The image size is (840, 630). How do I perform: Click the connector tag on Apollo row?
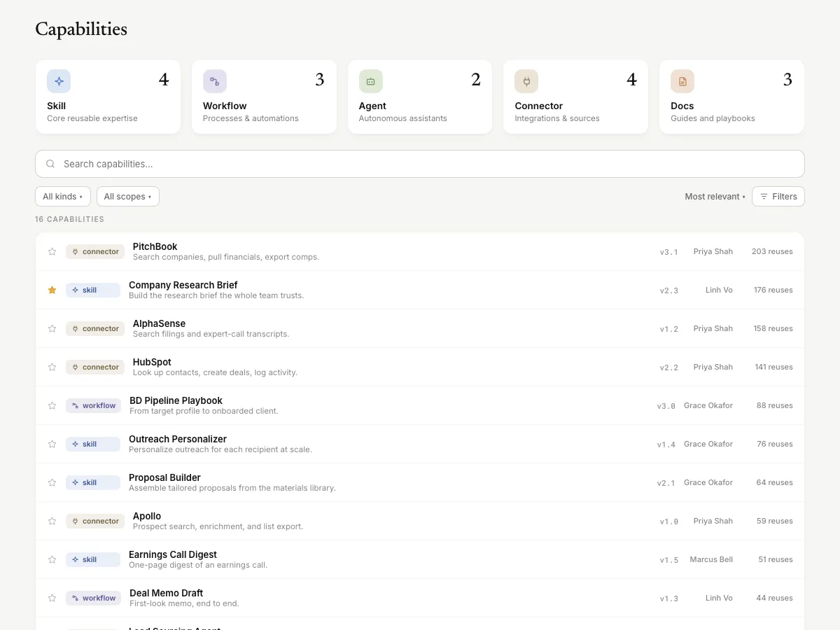pos(95,521)
